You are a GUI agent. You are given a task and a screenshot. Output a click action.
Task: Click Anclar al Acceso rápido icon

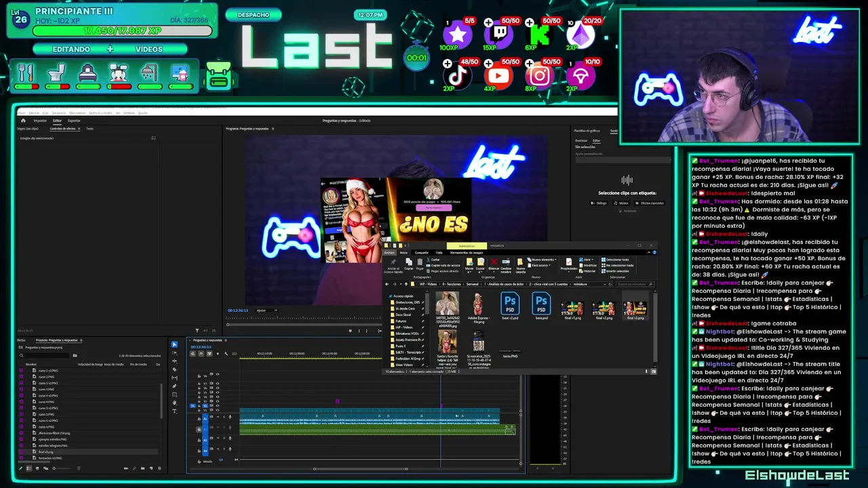393,264
